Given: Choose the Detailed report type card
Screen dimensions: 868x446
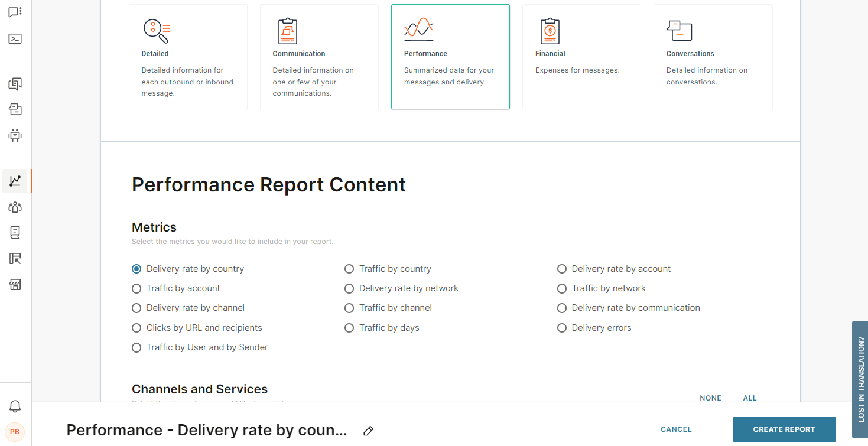Looking at the screenshot, I should click(x=188, y=57).
